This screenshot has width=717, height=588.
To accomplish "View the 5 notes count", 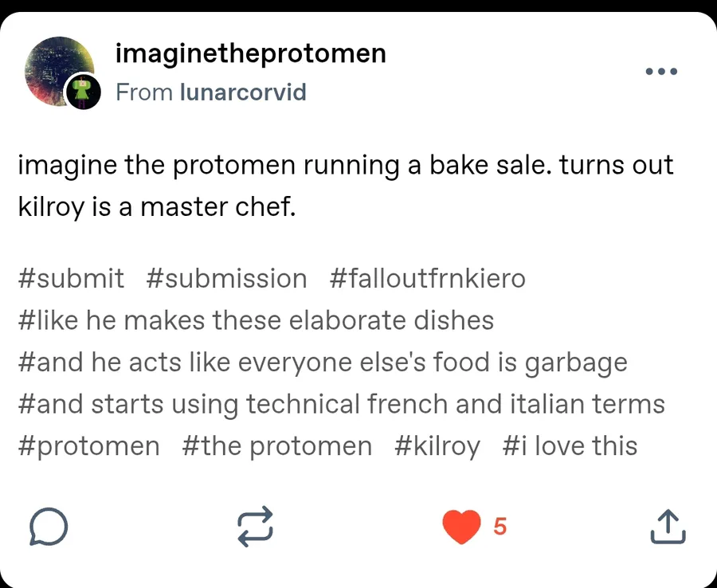I will 500,527.
